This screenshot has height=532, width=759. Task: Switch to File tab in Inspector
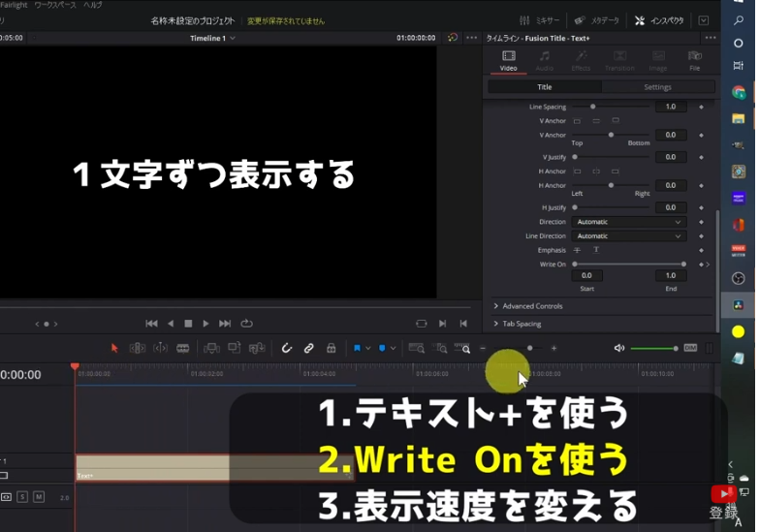pyautogui.click(x=694, y=60)
